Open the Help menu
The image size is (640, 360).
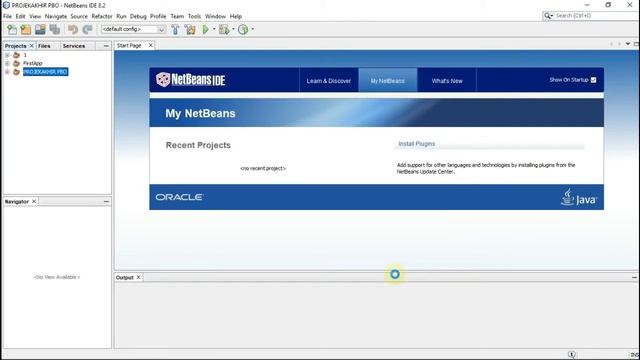236,16
